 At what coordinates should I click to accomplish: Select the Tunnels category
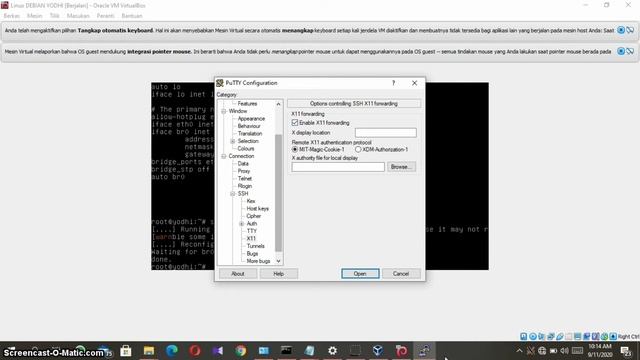(256, 246)
